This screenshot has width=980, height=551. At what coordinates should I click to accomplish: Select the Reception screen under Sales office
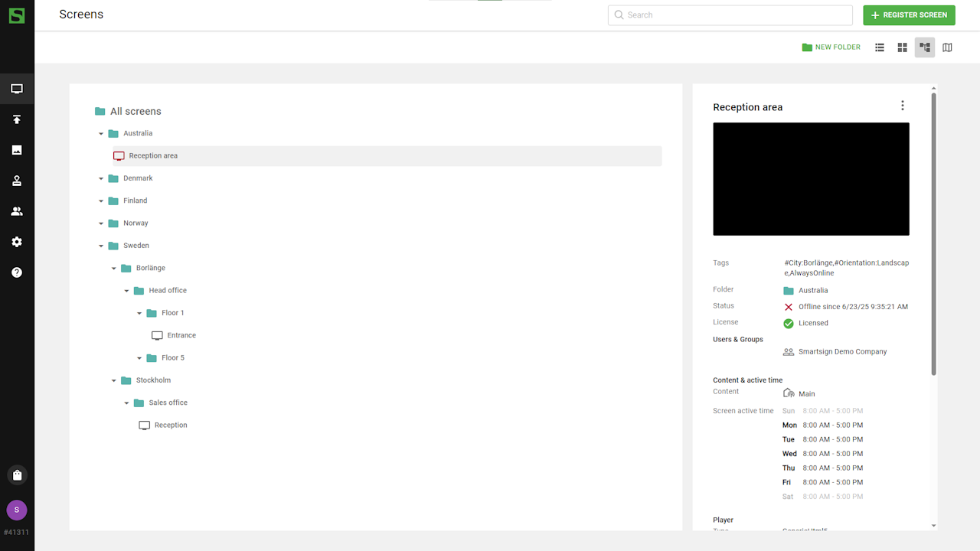click(x=163, y=425)
